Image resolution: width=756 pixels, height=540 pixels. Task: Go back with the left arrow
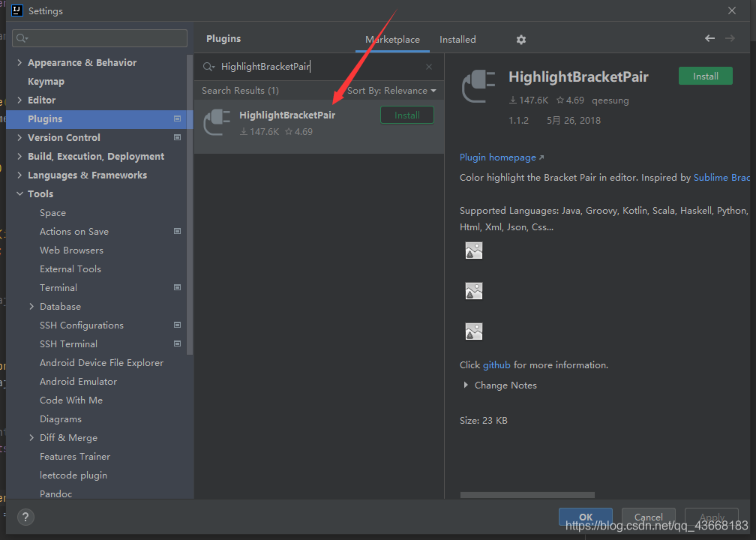point(709,38)
